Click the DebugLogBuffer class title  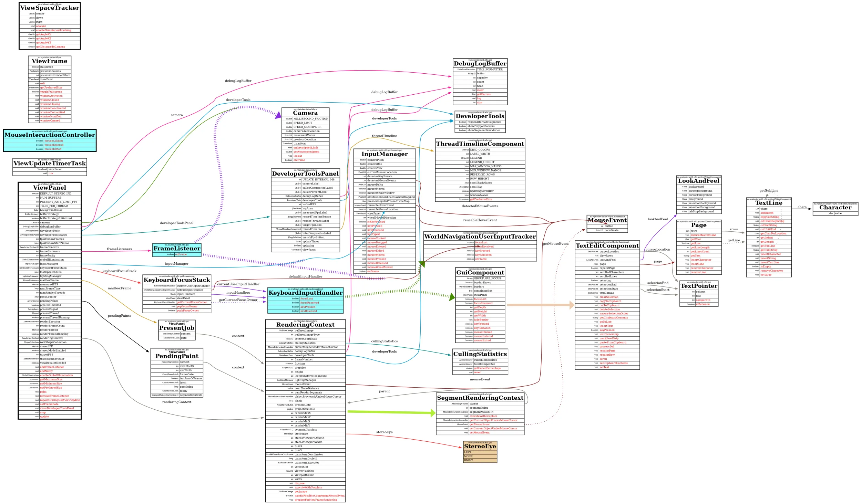click(x=480, y=64)
